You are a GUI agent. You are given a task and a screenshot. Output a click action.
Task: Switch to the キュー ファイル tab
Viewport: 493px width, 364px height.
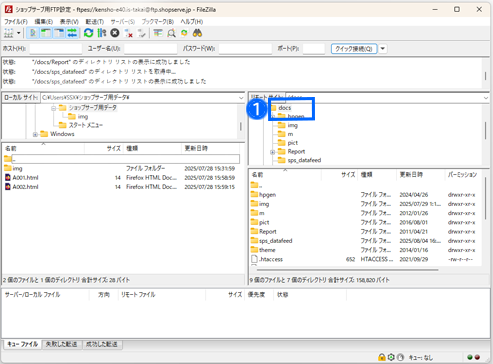coord(23,344)
